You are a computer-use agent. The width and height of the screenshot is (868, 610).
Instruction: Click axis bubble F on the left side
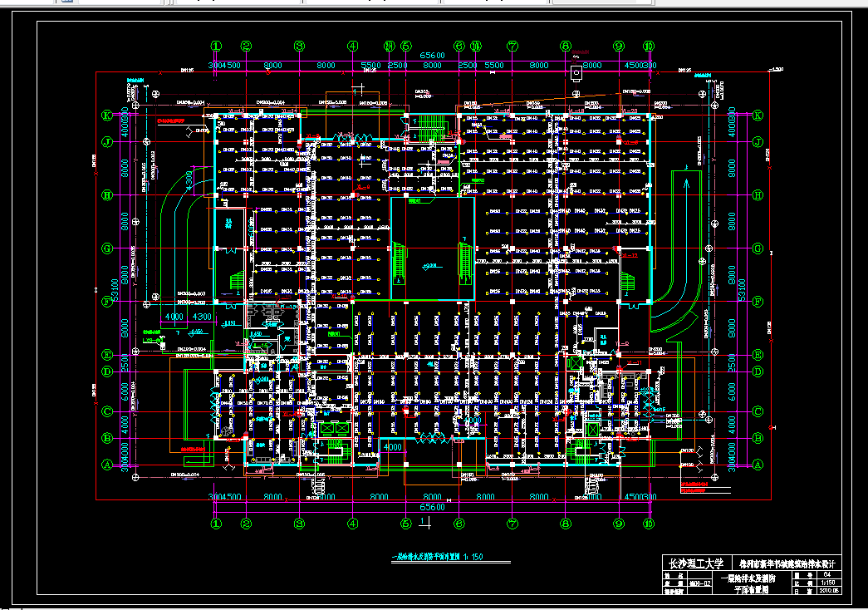coord(107,302)
